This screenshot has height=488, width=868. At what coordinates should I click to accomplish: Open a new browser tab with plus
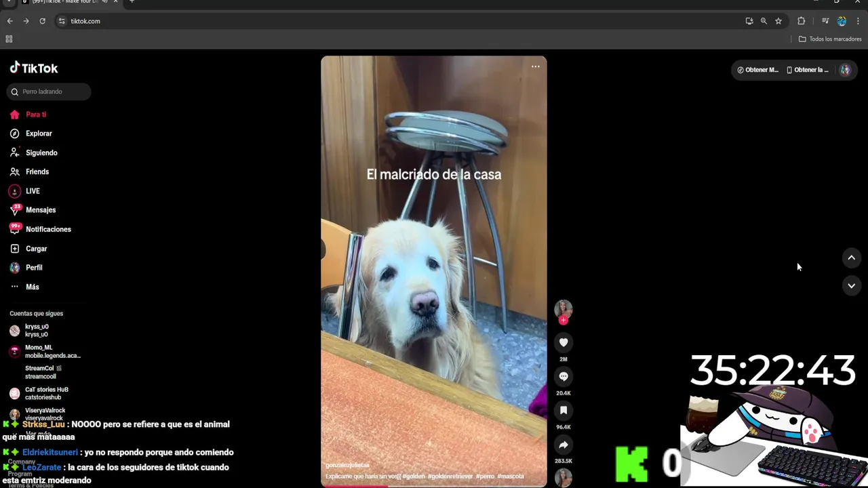132,2
